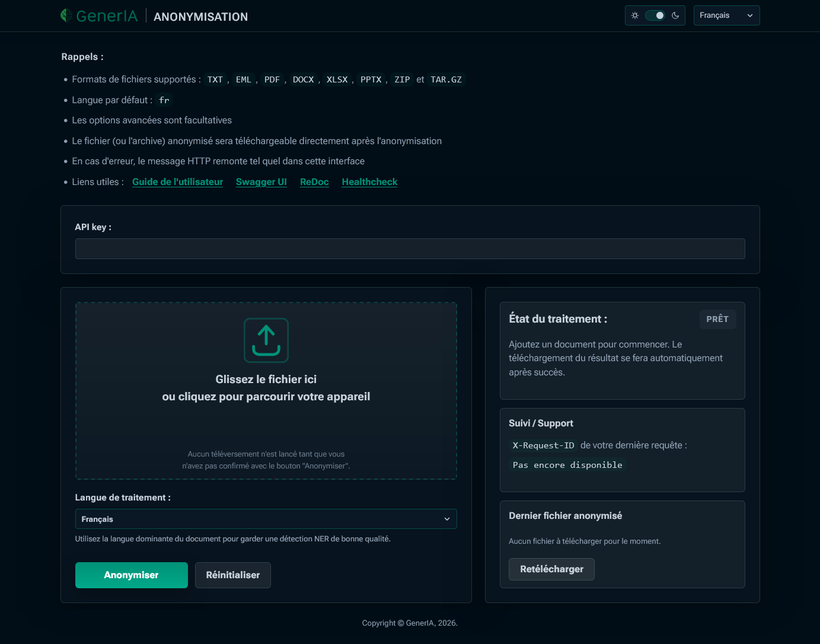820x644 pixels.
Task: Click the PRÊT status badge
Action: coord(717,319)
